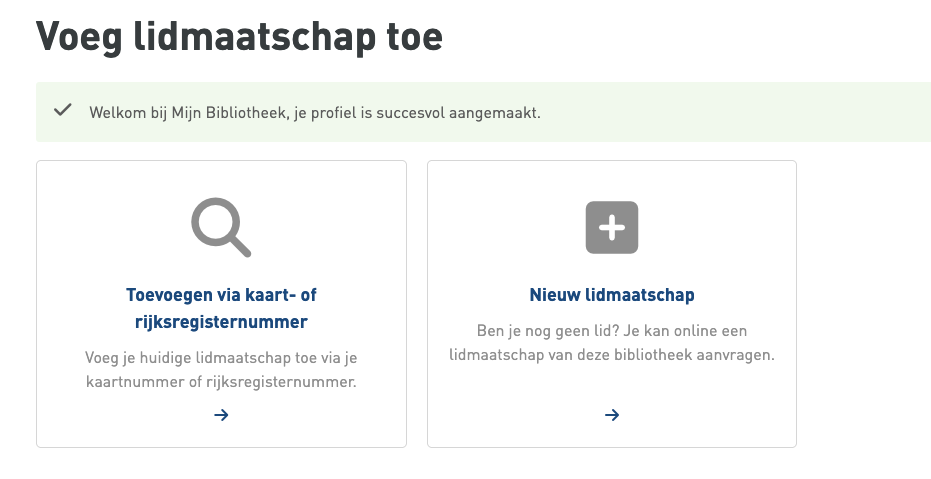This screenshot has width=931, height=479.
Task: Click 'lidmaatschap van deze bibliotheek aanvragen.' line
Action: [611, 355]
